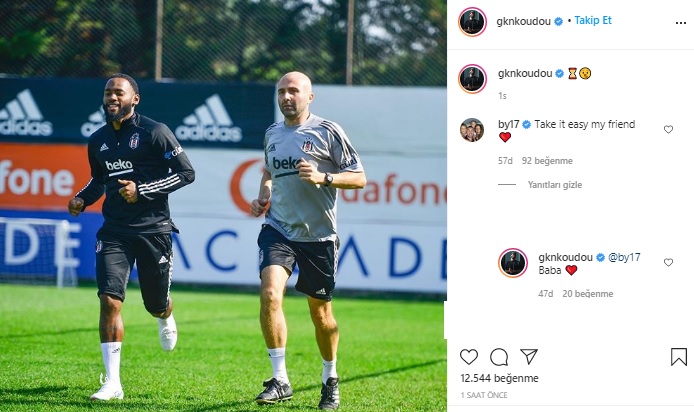Open comments with the speech bubble icon
694x412 pixels.
[499, 357]
